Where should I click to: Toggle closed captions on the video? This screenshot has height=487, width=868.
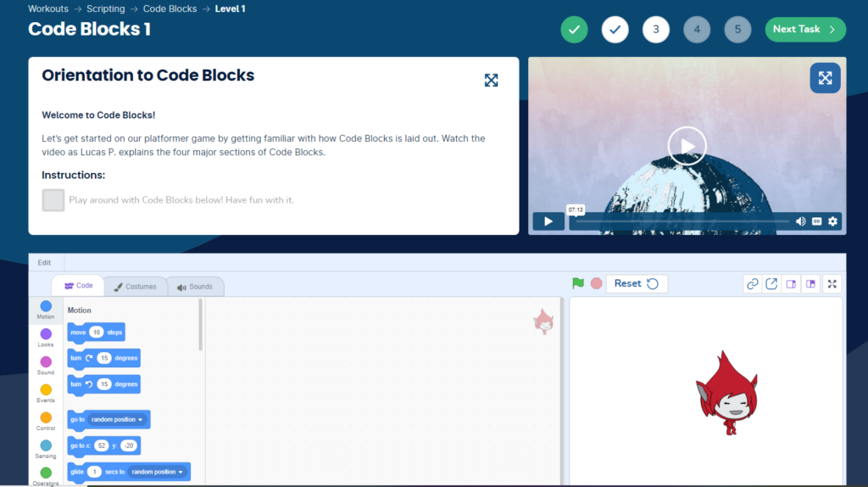tap(817, 221)
